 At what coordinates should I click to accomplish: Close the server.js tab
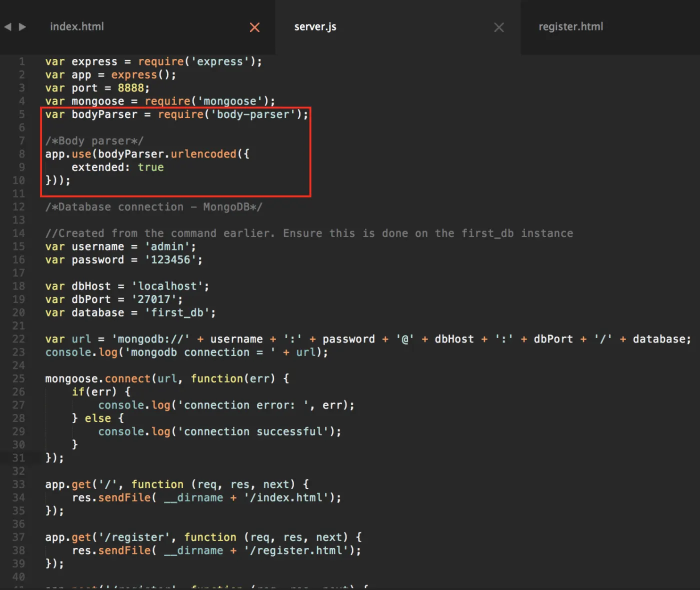click(499, 27)
